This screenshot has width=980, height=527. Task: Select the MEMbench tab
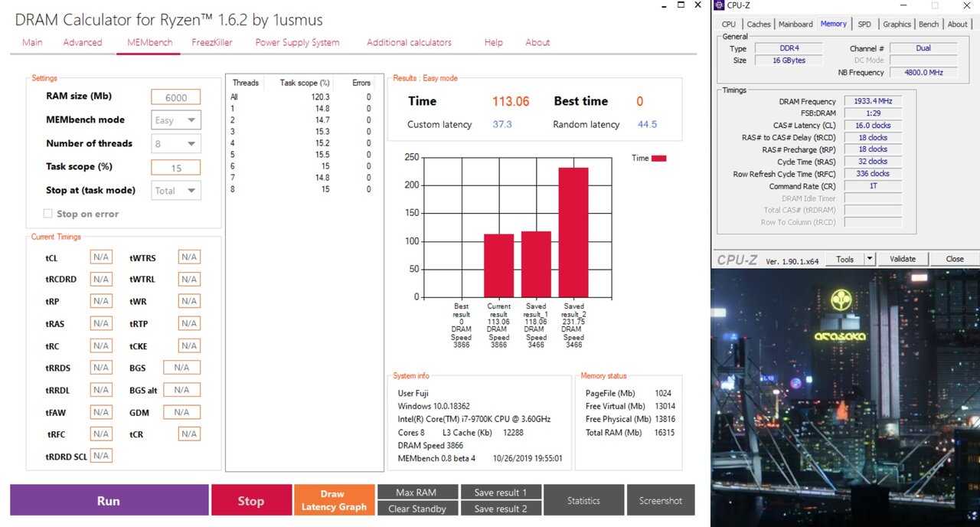(149, 42)
